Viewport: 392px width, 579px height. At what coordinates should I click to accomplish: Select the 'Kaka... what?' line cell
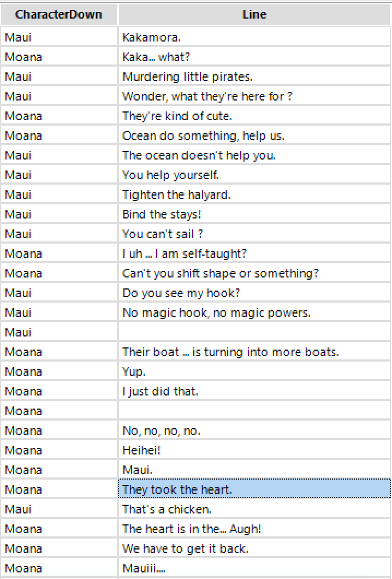point(254,57)
